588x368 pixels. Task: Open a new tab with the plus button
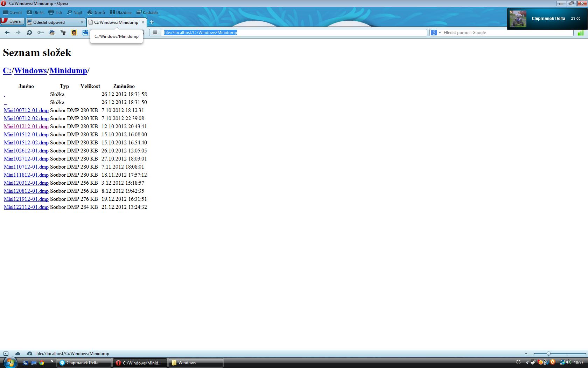tap(152, 22)
